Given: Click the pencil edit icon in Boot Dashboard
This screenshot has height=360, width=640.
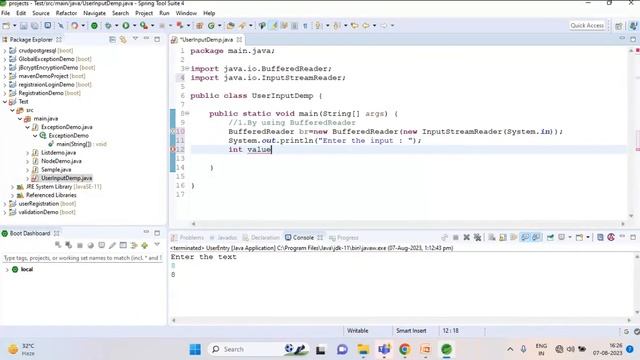Looking at the screenshot, I should (x=112, y=245).
